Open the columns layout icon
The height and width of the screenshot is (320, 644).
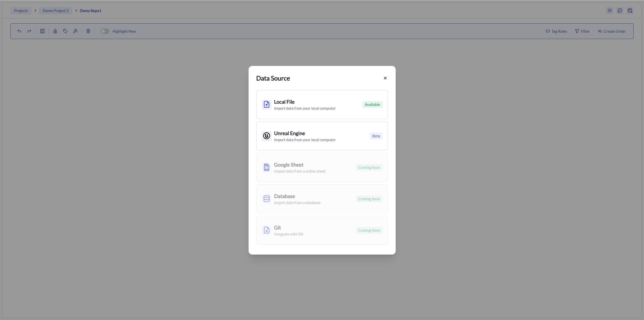point(42,31)
